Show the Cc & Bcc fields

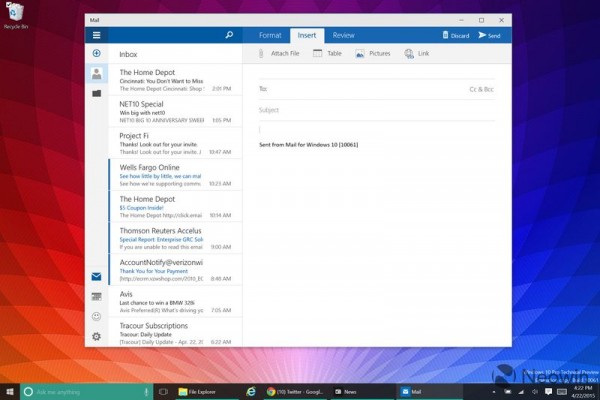coord(482,89)
